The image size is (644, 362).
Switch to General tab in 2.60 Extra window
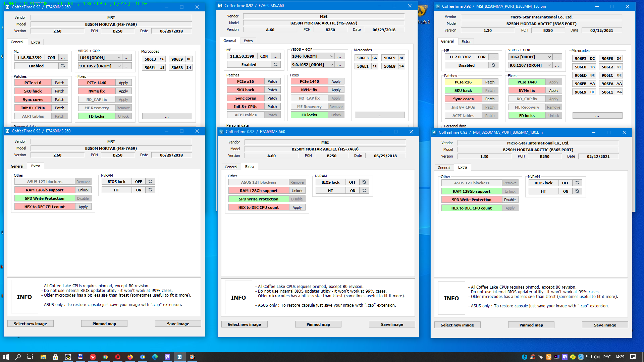click(x=17, y=166)
